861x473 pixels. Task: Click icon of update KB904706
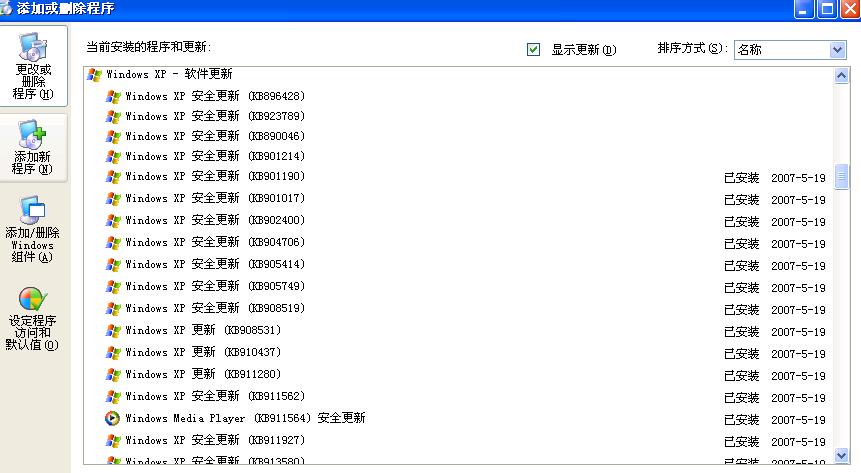click(113, 242)
